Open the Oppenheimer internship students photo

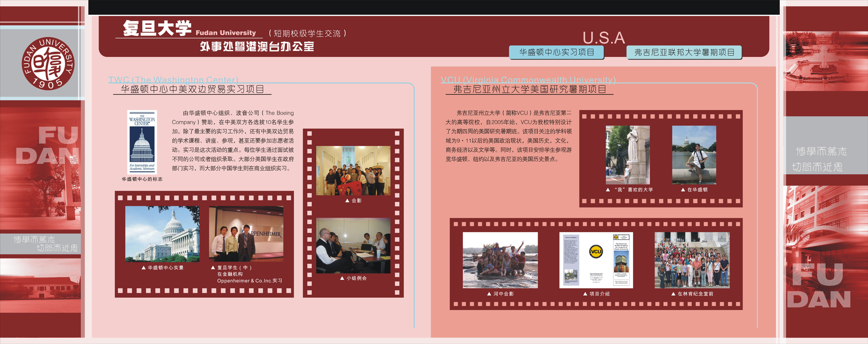tap(246, 234)
